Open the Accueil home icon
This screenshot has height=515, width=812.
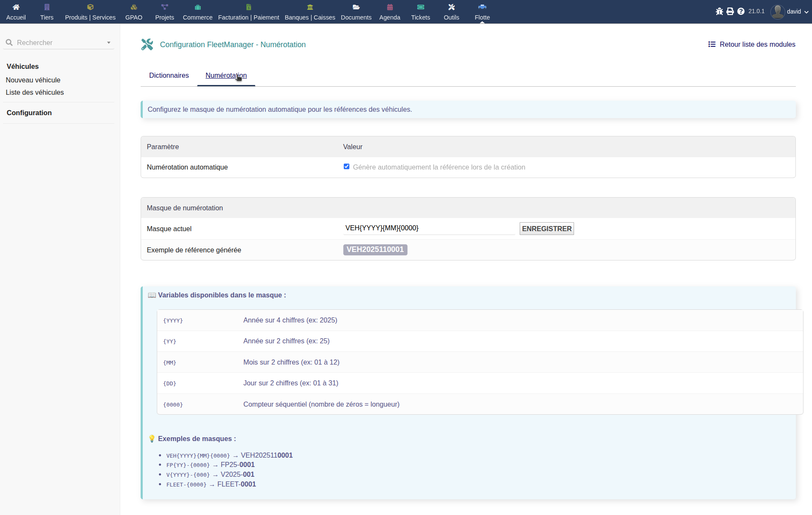tap(16, 7)
